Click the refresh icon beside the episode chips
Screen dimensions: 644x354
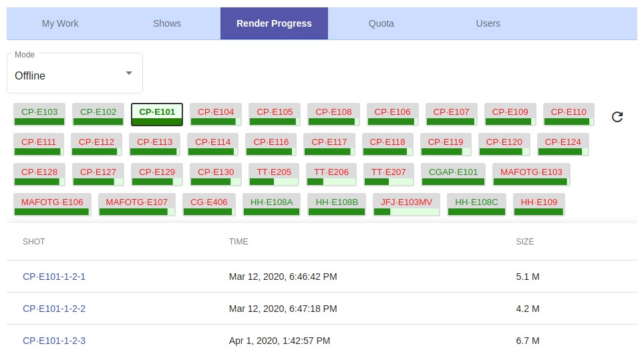[617, 117]
